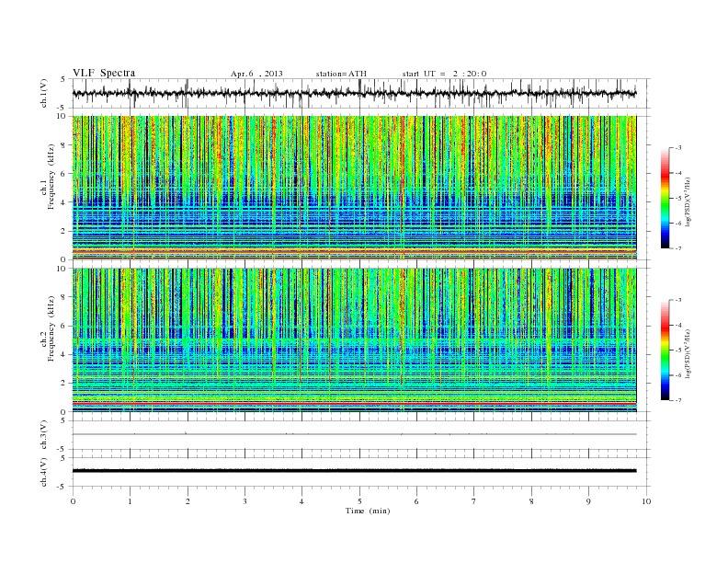728x563 pixels.
Task: Click time axis tick label "2"
Action: pyautogui.click(x=188, y=501)
